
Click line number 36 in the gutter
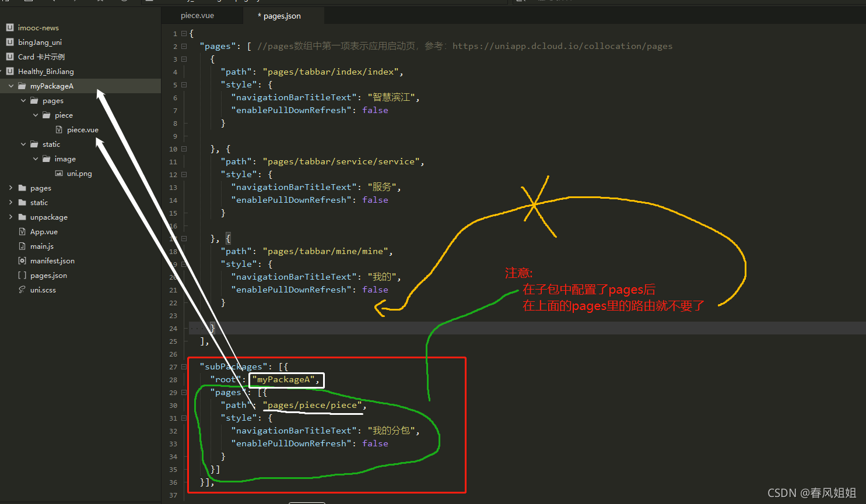[173, 482]
